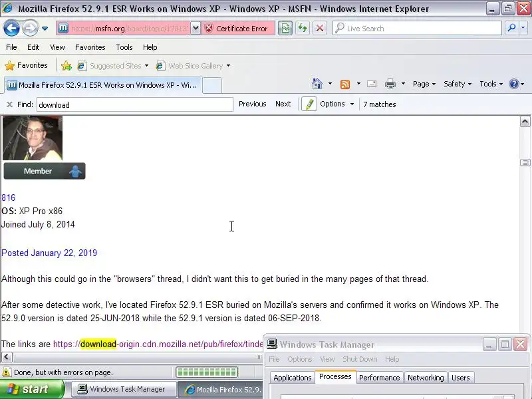Click Previous in the Find bar

(253, 104)
